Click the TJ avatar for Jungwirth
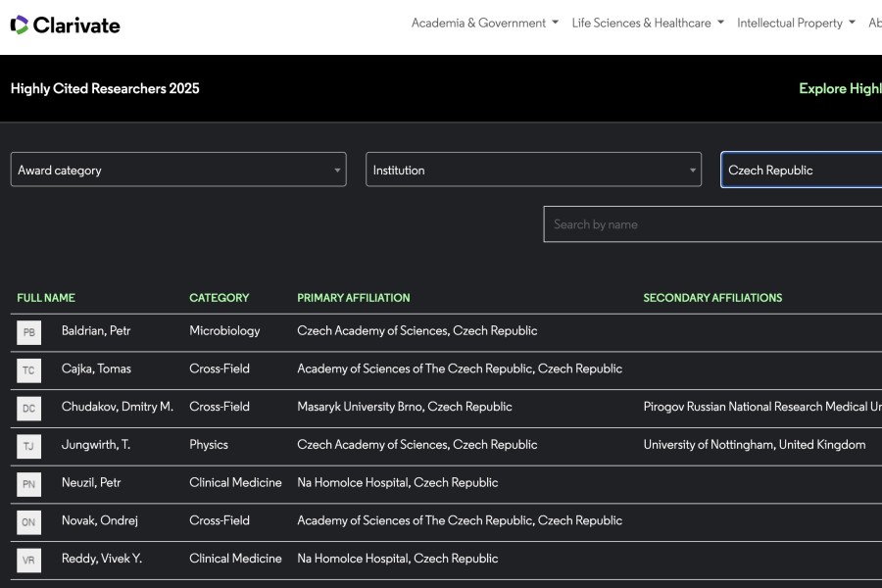 (x=29, y=446)
